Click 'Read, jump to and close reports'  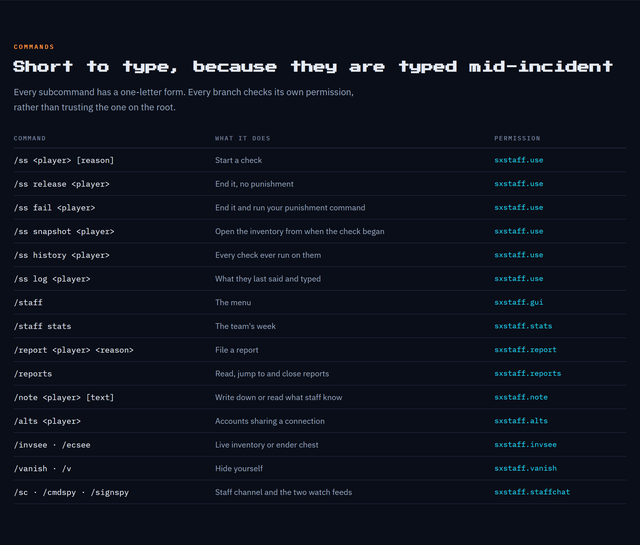tap(272, 373)
